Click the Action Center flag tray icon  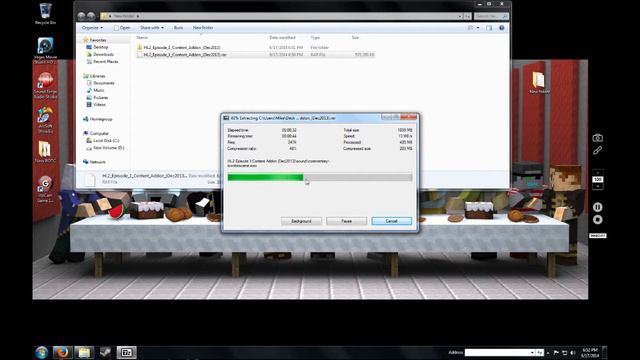(x=556, y=353)
